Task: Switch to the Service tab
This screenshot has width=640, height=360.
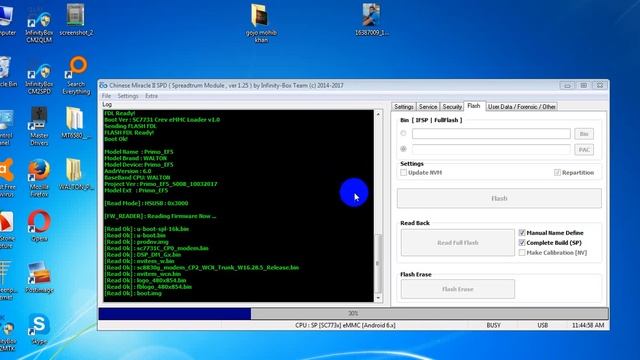Action: [428, 107]
